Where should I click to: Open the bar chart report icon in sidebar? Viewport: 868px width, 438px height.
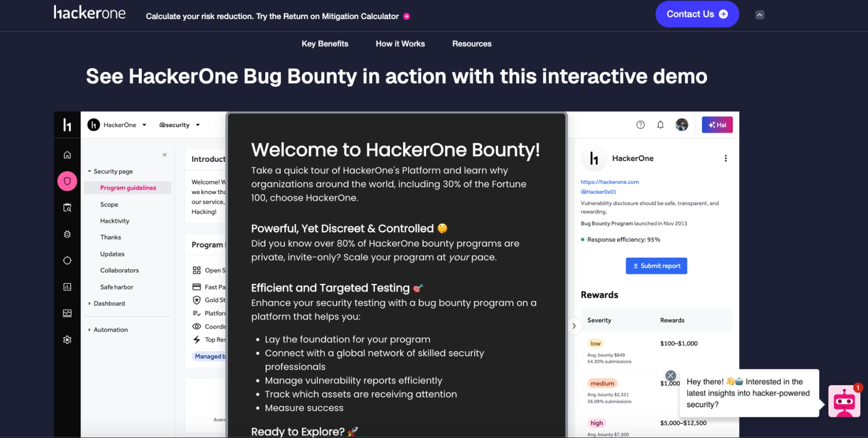67,287
